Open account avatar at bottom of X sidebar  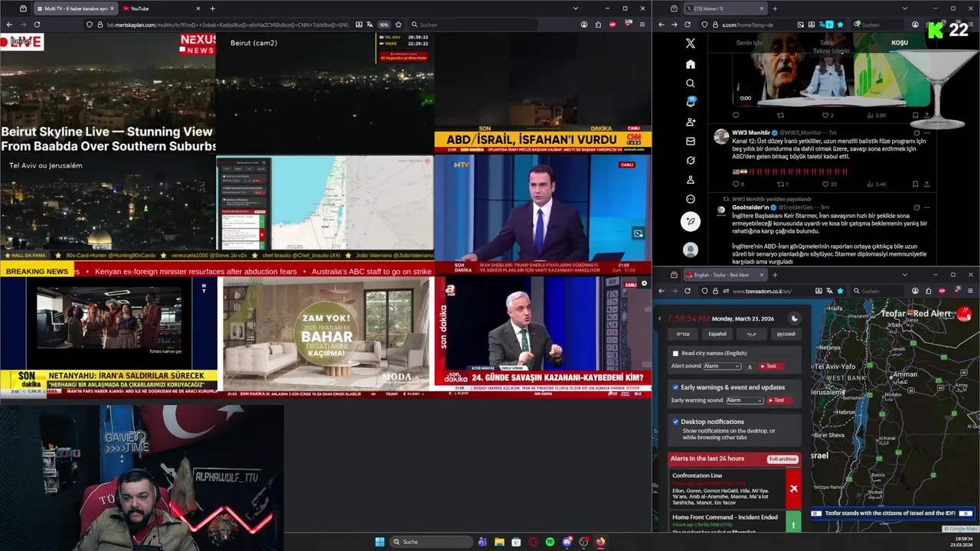[690, 249]
